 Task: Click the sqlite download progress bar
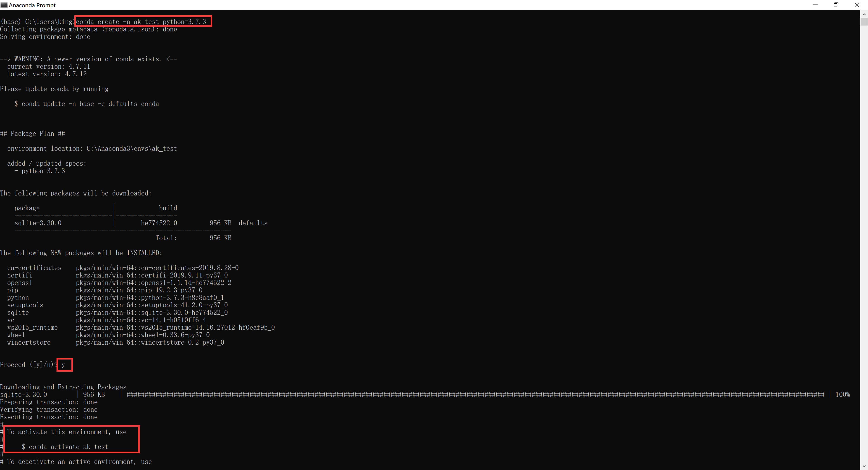click(x=475, y=395)
